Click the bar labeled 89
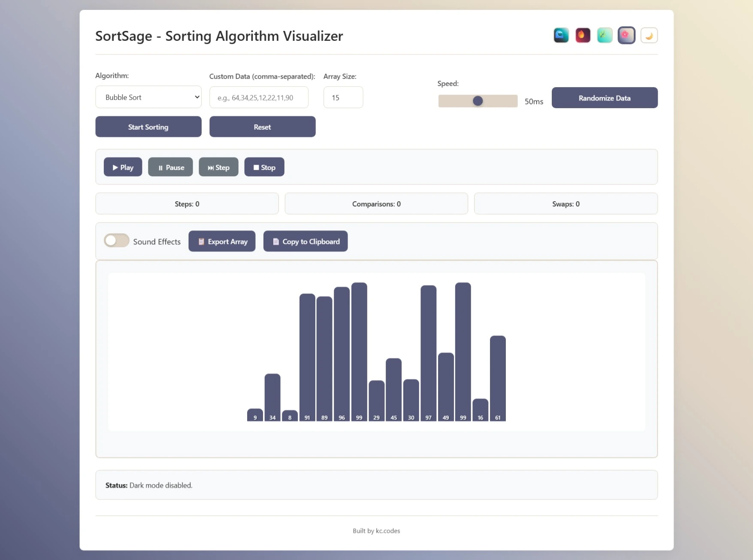The height and width of the screenshot is (560, 753). (x=324, y=359)
